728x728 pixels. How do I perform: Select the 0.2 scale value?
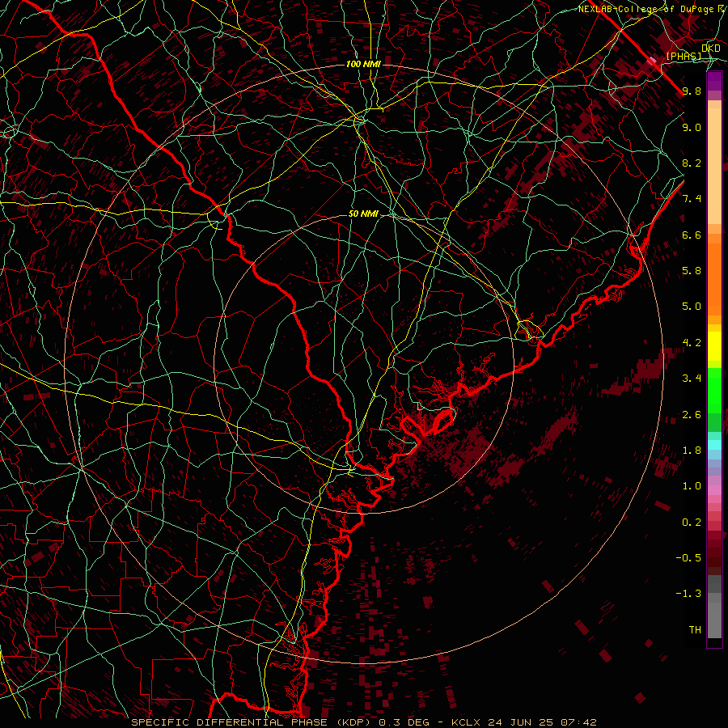pyautogui.click(x=692, y=523)
